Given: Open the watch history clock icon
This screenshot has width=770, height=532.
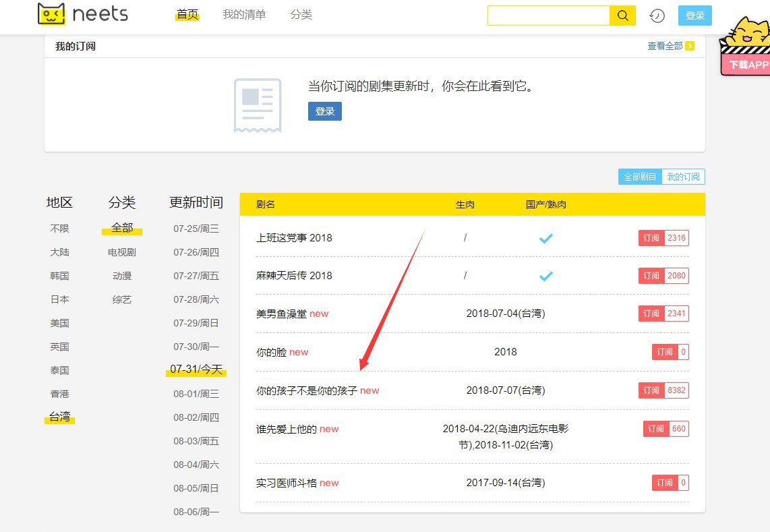Looking at the screenshot, I should (657, 16).
